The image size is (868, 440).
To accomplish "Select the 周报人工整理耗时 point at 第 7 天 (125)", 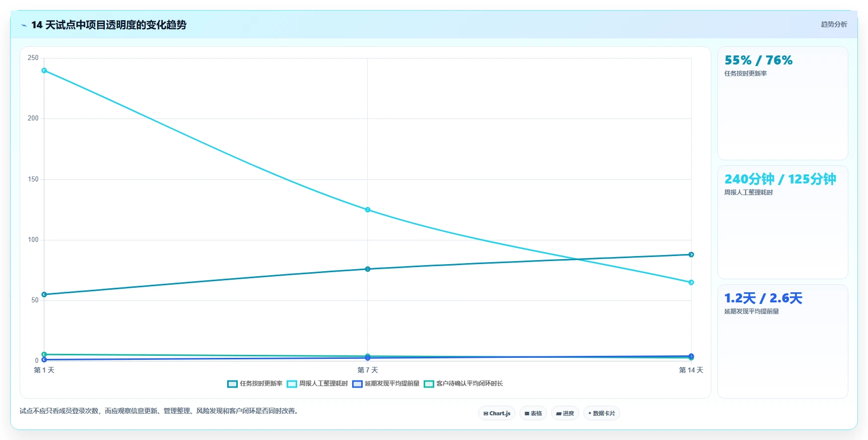I will (x=368, y=210).
